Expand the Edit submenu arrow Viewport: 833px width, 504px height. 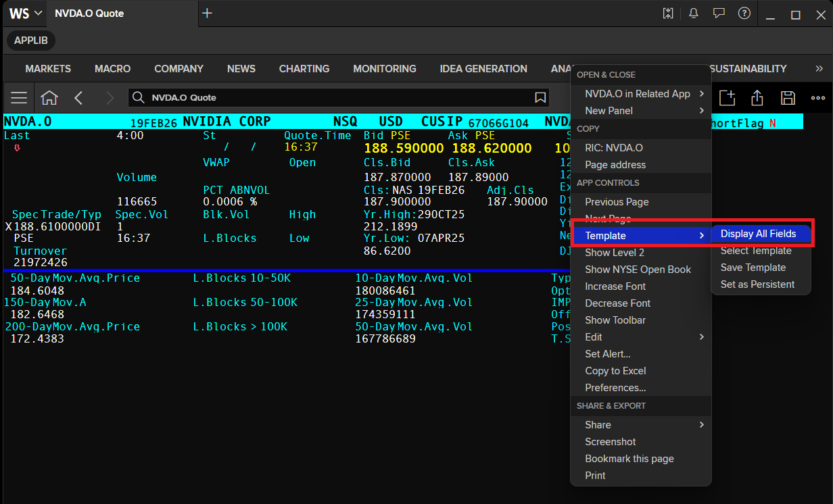[x=702, y=337]
